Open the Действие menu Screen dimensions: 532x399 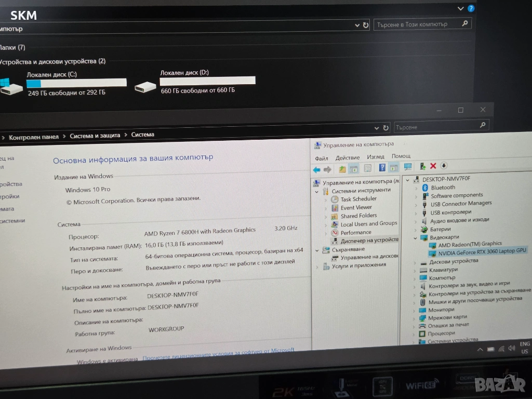pos(348,157)
